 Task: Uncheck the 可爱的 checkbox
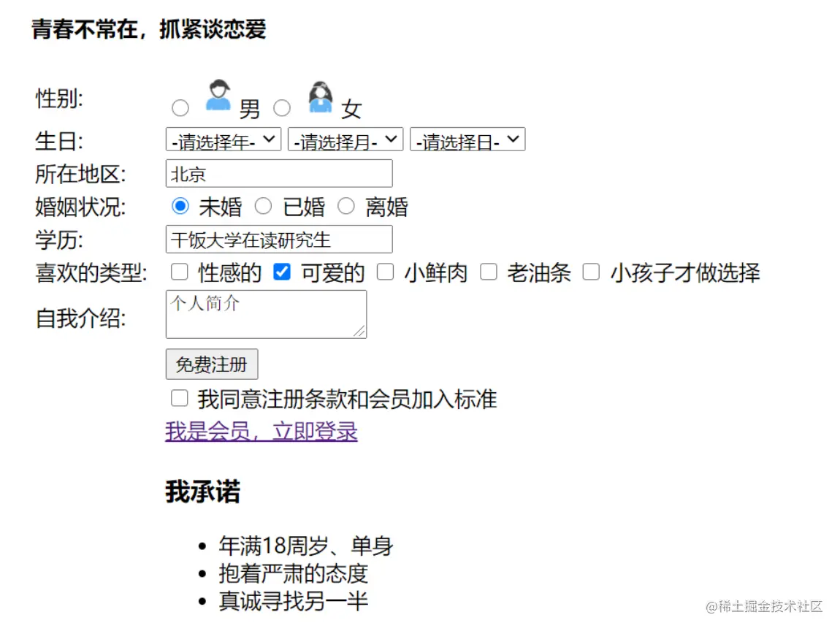pyautogui.click(x=282, y=272)
